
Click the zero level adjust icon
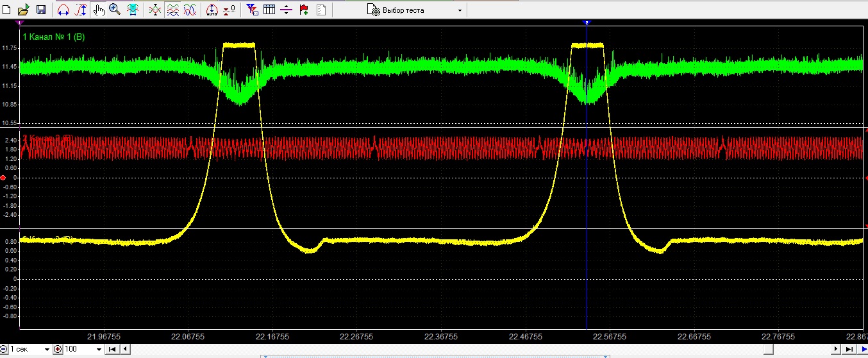pos(229,10)
